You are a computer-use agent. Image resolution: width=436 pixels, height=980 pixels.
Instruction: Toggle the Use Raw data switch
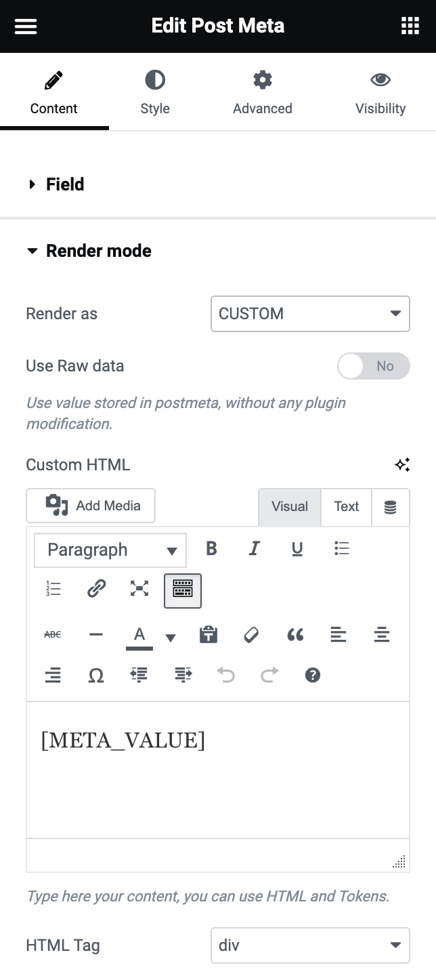point(373,366)
